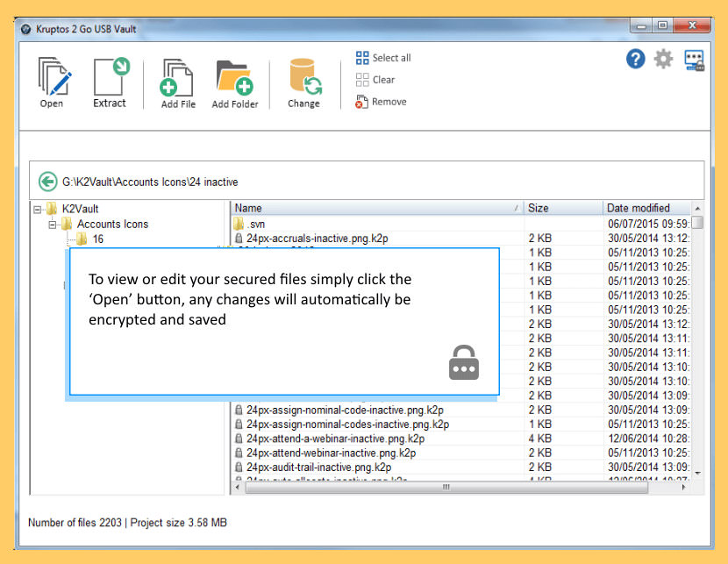Sort by Date modified column header
Viewport: 728px width, 564px height.
click(x=646, y=208)
